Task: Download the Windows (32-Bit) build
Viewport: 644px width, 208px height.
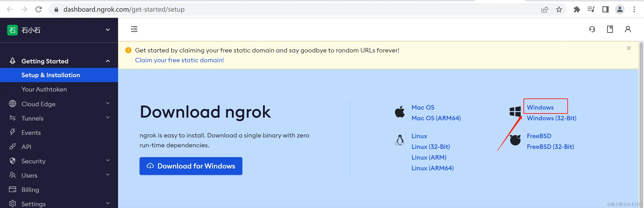Action: [551, 118]
